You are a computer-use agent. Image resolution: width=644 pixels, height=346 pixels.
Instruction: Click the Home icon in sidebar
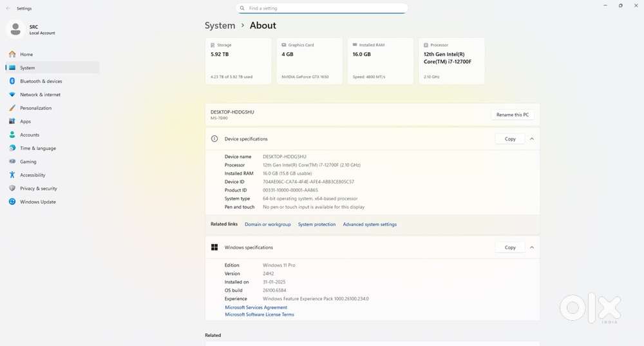tap(12, 54)
